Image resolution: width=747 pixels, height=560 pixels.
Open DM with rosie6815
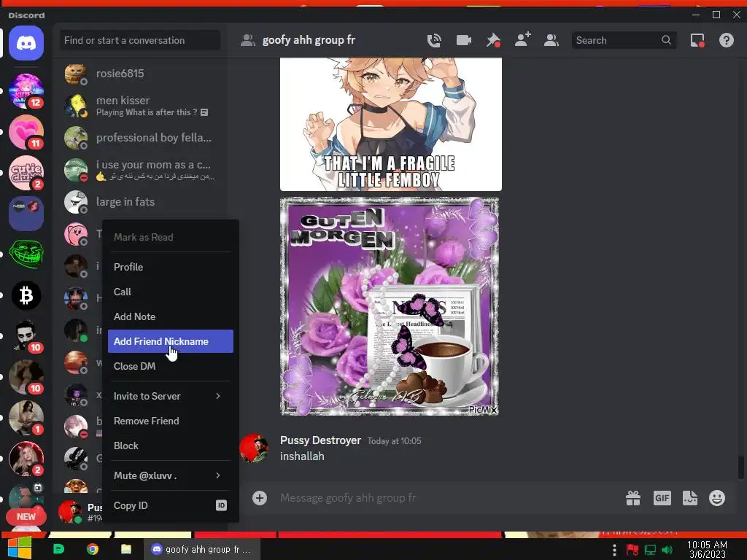[141, 74]
